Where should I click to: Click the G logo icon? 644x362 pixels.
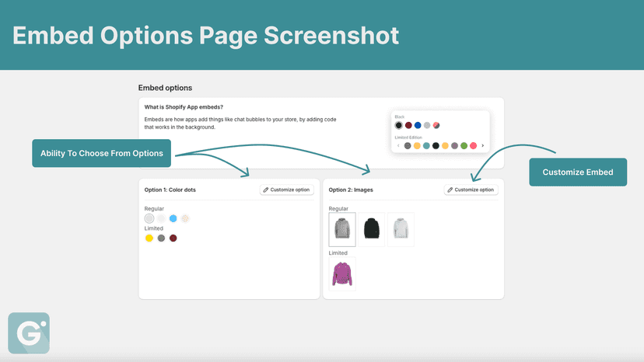(x=29, y=332)
